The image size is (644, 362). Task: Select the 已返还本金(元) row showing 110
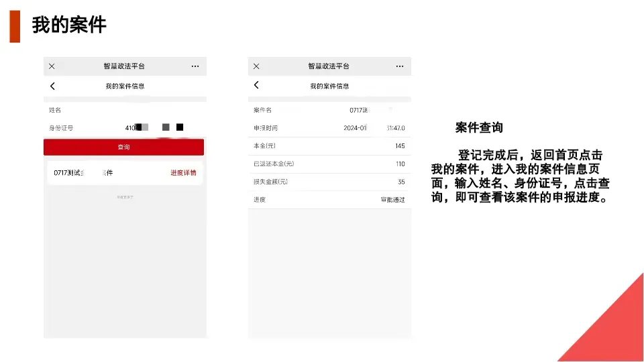coord(329,164)
